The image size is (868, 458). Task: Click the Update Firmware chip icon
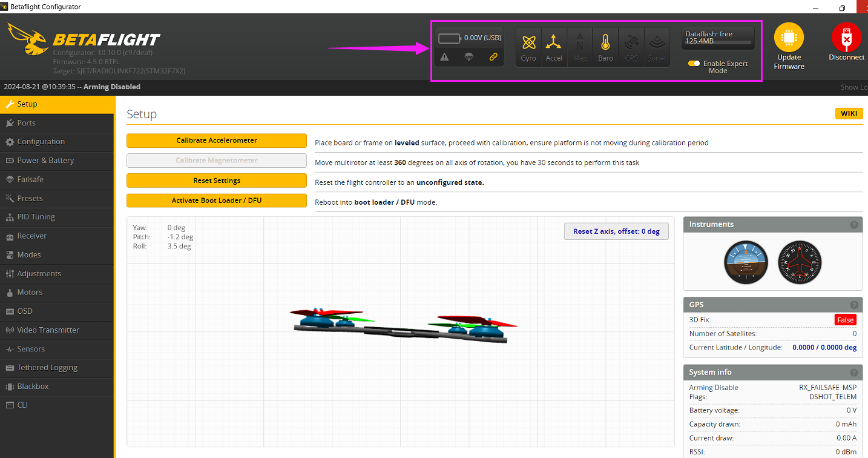point(789,38)
